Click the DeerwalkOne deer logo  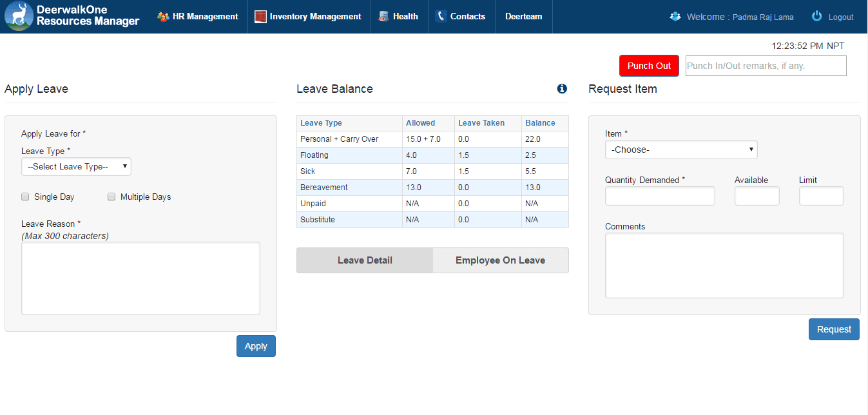pos(19,17)
